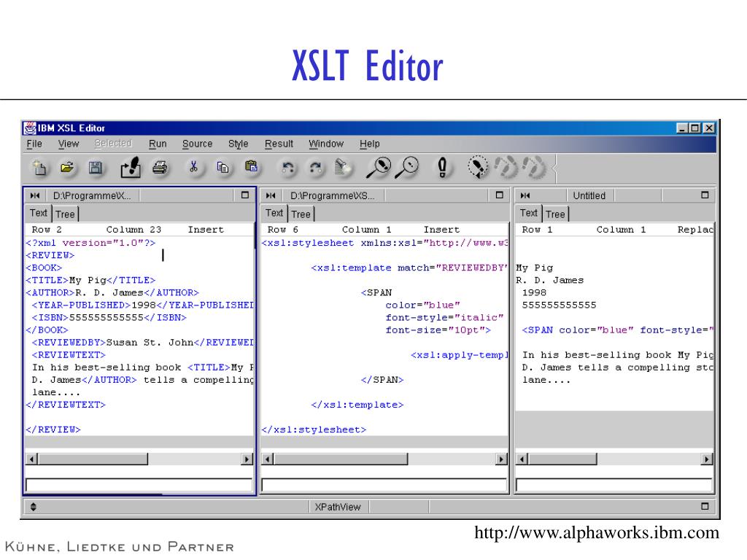This screenshot has width=747, height=560.
Task: Click the D:\Programme\XS... stylesheet pane title
Action: (333, 195)
